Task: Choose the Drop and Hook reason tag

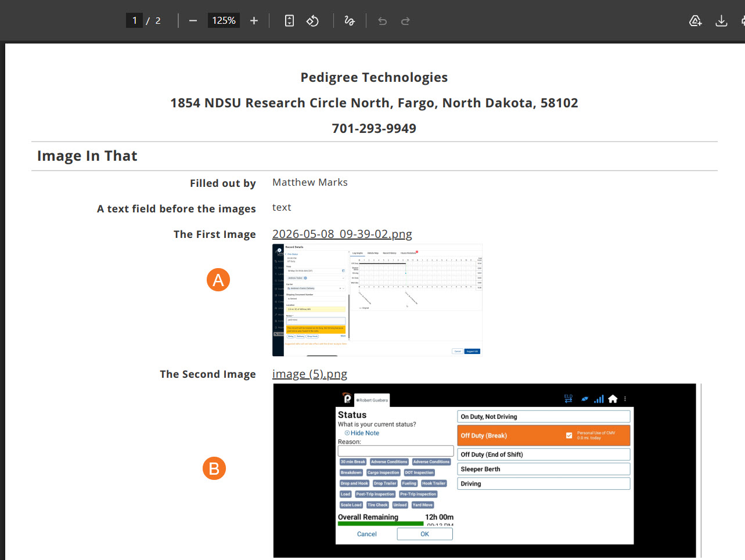Action: point(354,483)
